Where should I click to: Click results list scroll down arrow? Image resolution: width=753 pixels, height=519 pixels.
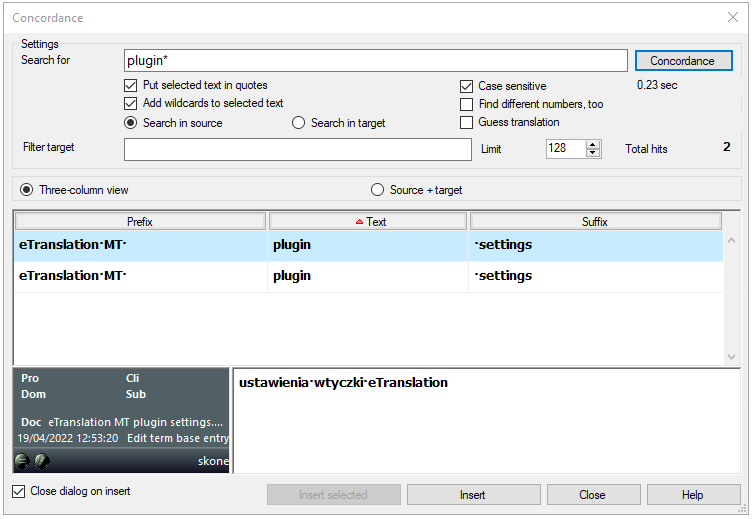731,357
